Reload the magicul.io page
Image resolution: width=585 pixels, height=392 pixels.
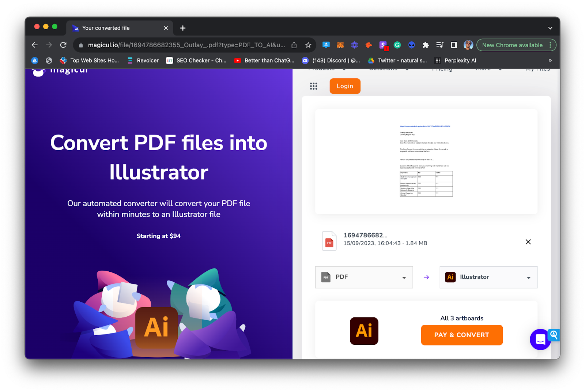tap(63, 45)
